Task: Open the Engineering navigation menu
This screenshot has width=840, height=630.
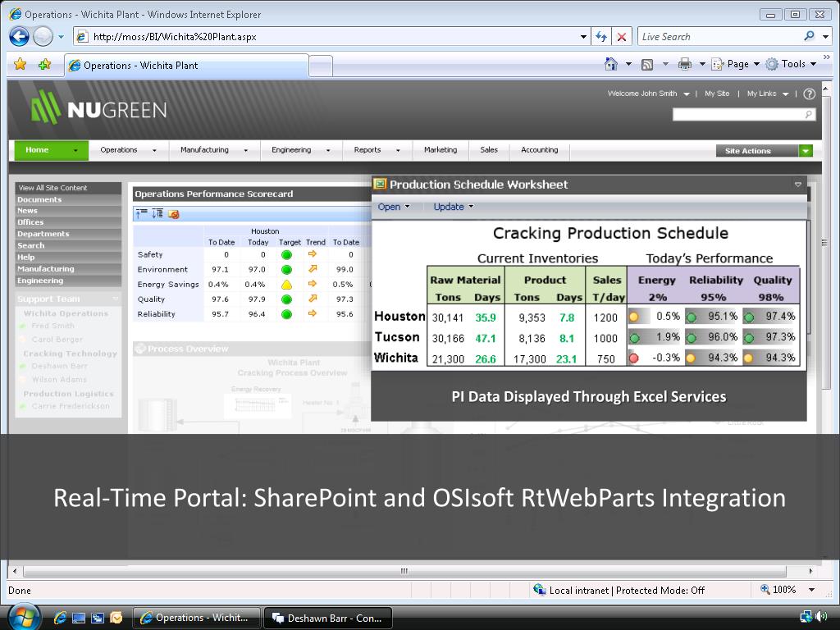Action: click(300, 150)
